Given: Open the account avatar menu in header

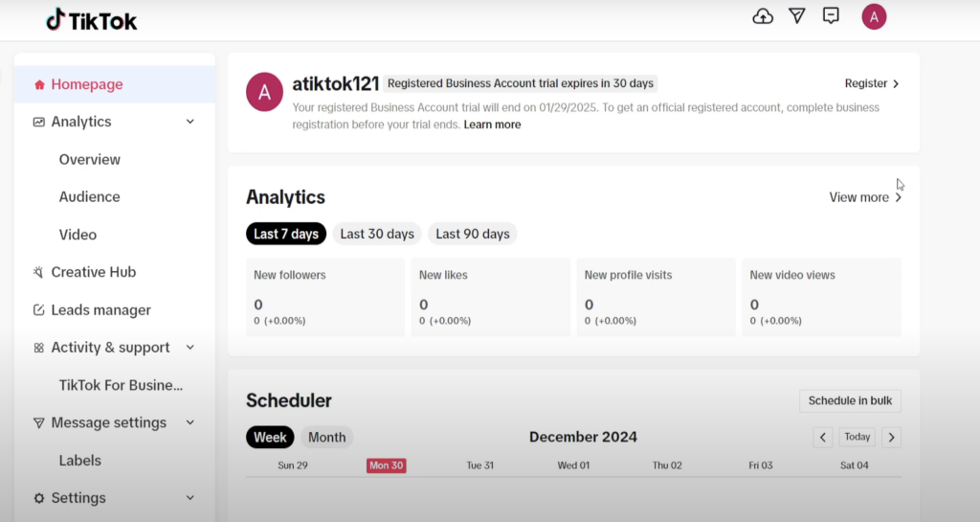Looking at the screenshot, I should pyautogui.click(x=874, y=17).
